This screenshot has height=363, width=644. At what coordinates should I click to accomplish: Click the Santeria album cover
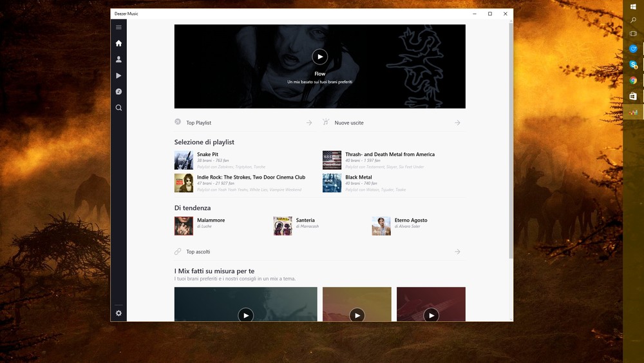pos(283,226)
